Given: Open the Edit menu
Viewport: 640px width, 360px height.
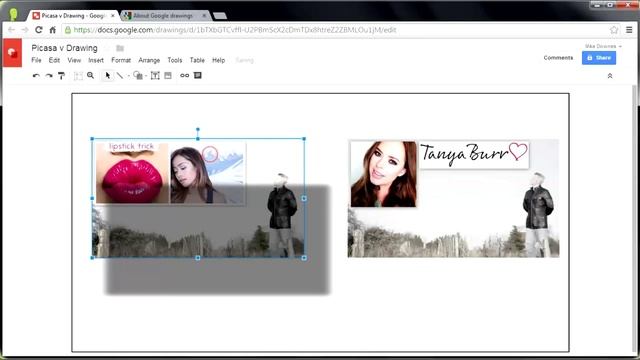Looking at the screenshot, I should pos(54,60).
